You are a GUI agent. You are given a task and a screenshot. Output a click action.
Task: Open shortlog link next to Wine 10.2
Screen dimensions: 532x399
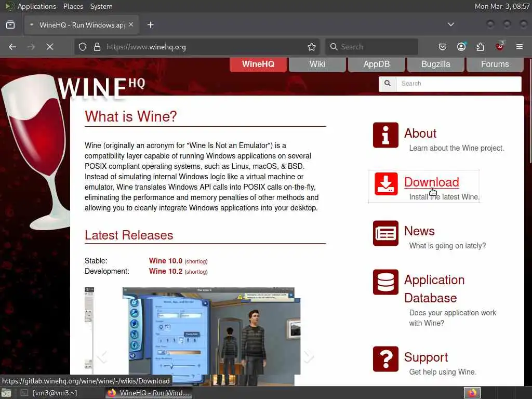(196, 272)
